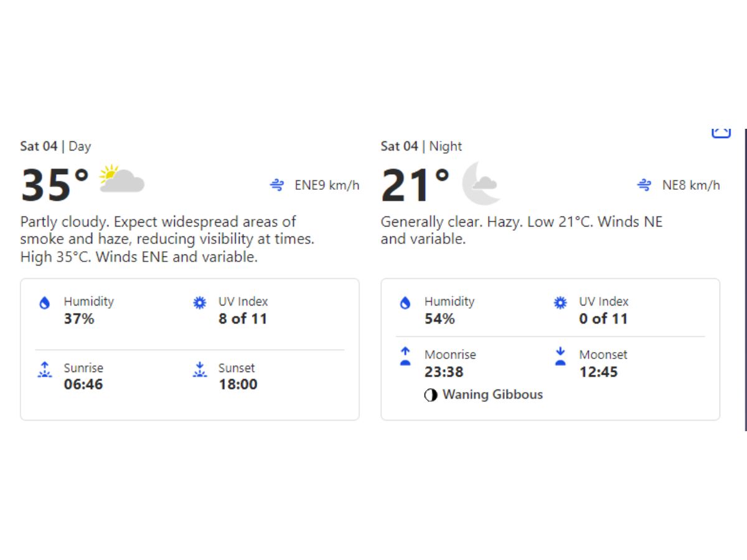The image size is (747, 560).
Task: Click the 21° temperature reading
Action: point(411,184)
